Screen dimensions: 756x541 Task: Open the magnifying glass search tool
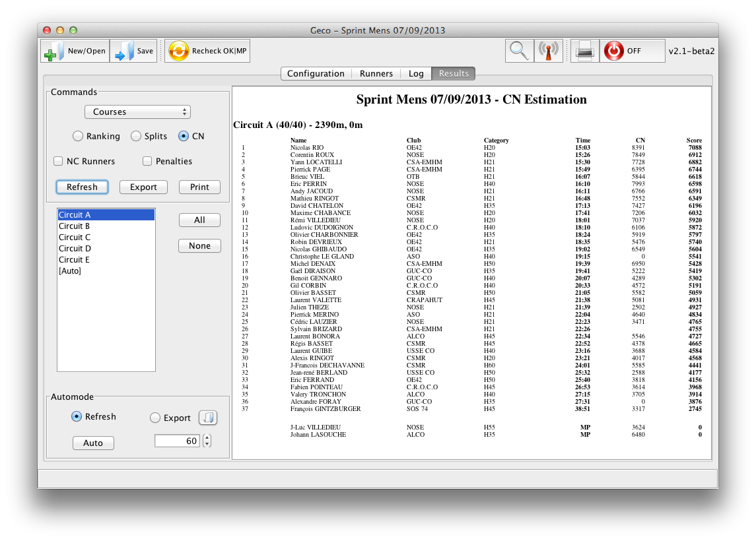pos(519,51)
